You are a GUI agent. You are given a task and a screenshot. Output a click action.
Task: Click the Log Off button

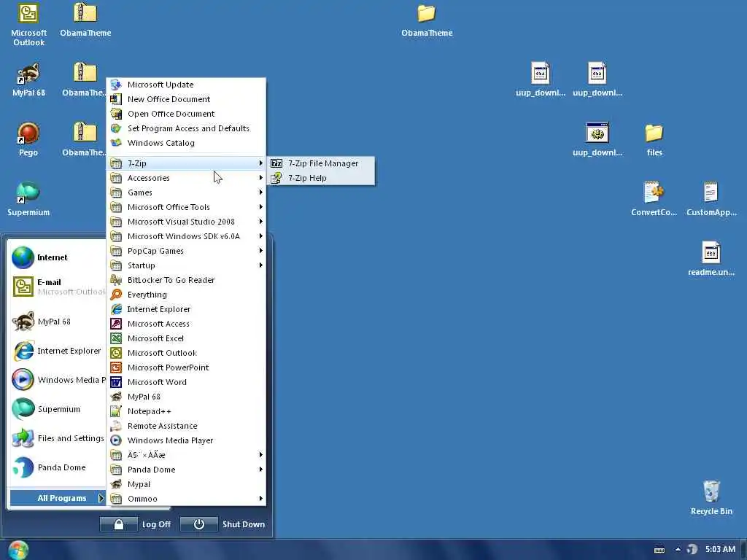136,524
